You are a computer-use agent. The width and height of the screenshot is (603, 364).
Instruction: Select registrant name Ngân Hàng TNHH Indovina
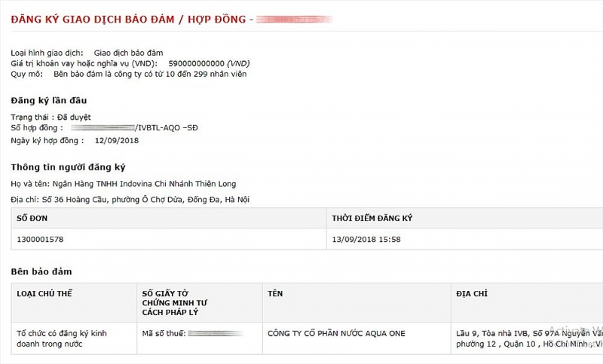click(103, 184)
